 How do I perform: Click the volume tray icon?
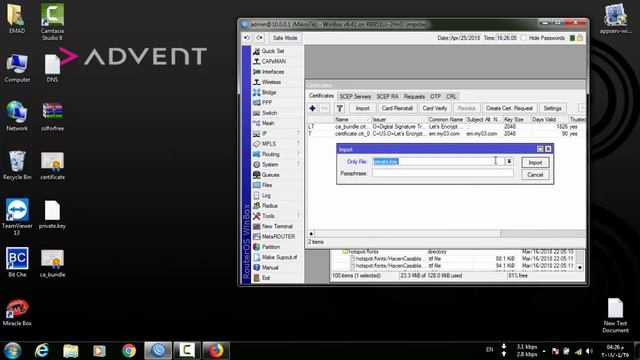pyautogui.click(x=589, y=351)
